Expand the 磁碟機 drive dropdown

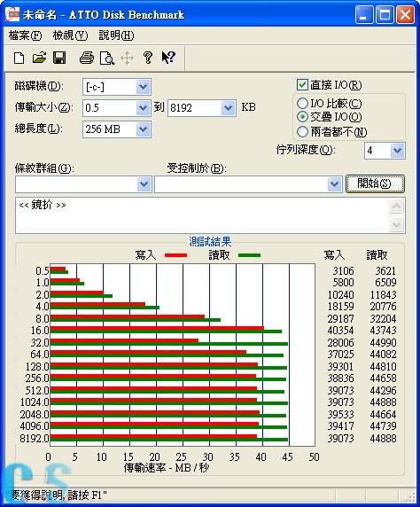pos(144,87)
